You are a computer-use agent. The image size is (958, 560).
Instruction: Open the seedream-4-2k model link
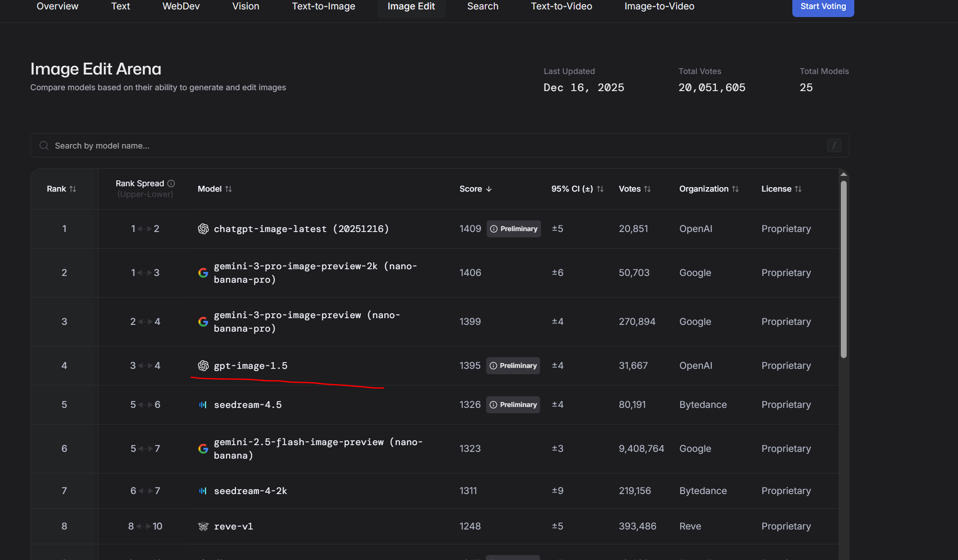[250, 491]
